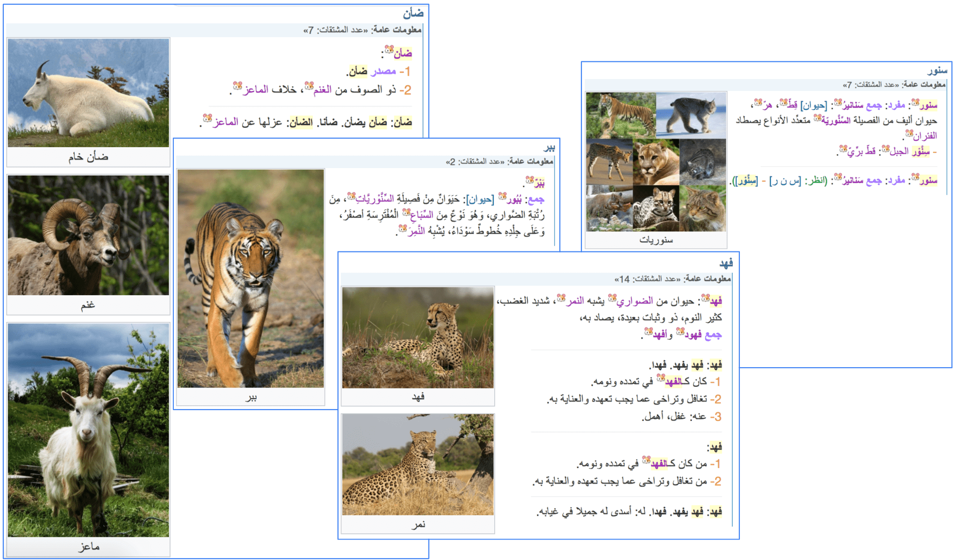
Task: Open the ماعز goat thumbnail
Action: [89, 430]
